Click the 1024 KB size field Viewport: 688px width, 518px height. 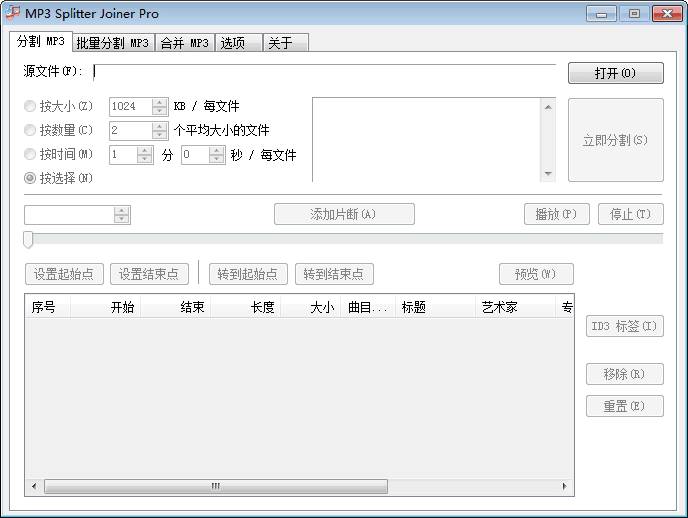131,106
